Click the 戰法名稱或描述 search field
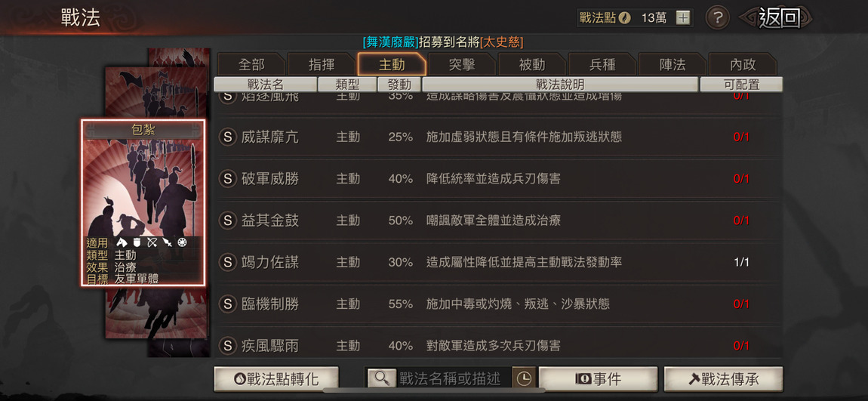Viewport: 868px width, 401px height. (451, 378)
